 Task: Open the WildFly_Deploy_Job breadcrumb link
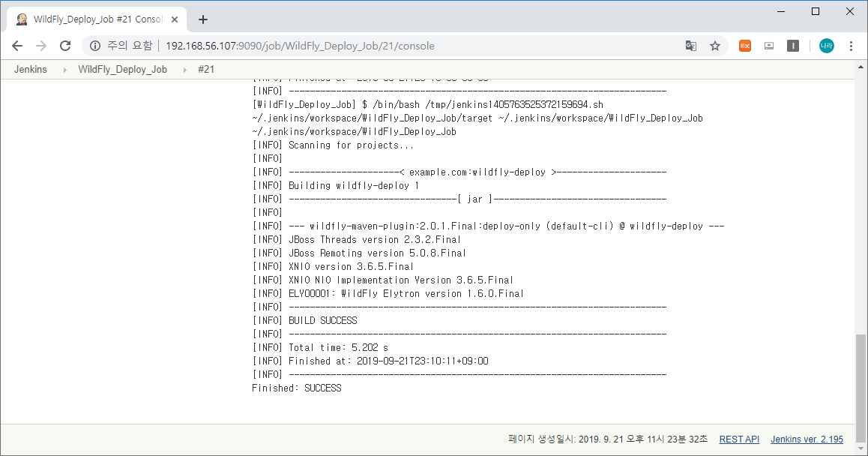[122, 69]
